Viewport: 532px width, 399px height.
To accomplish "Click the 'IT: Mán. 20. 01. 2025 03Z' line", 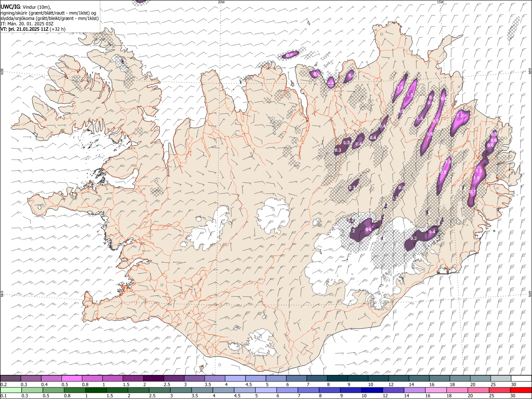I will click(27, 24).
